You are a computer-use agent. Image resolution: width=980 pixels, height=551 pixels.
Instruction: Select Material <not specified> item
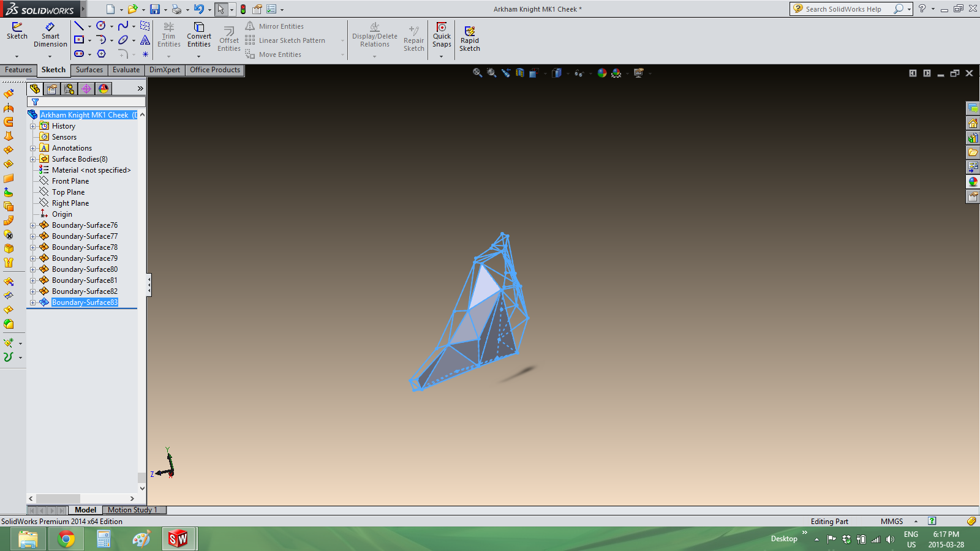[91, 170]
